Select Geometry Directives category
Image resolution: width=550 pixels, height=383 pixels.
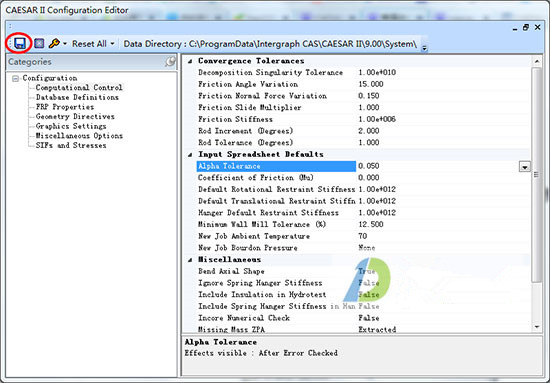tap(75, 116)
